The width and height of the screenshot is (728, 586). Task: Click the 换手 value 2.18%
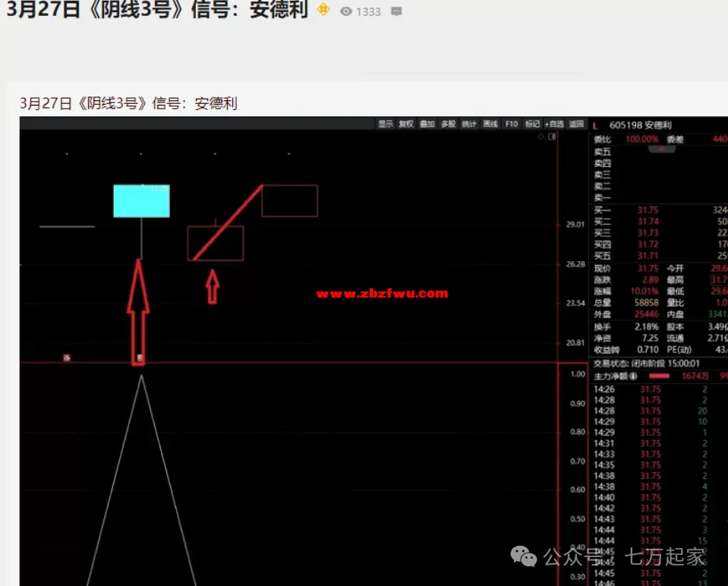(647, 327)
